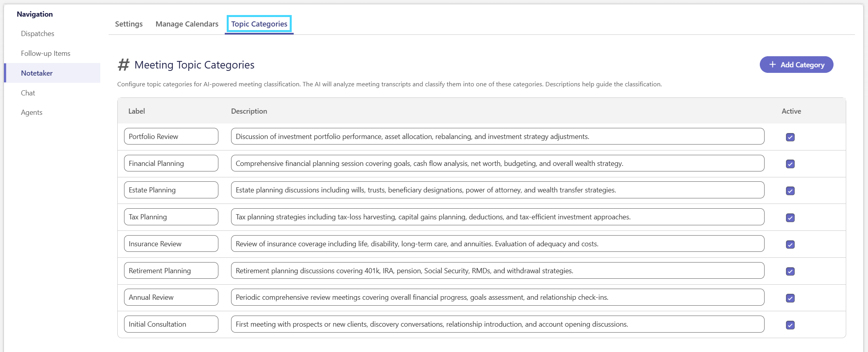Select Notetaker in the navigation sidebar
The width and height of the screenshot is (868, 352).
coord(52,73)
